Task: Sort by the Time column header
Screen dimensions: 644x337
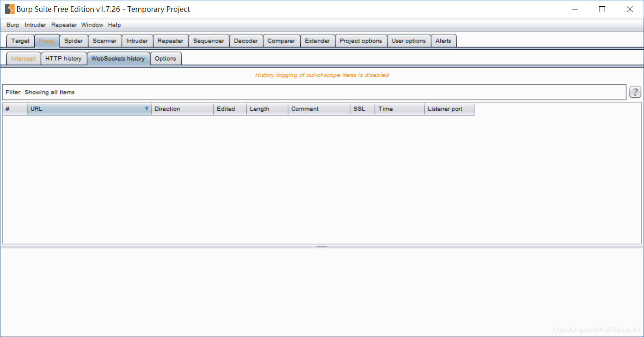Action: [400, 109]
